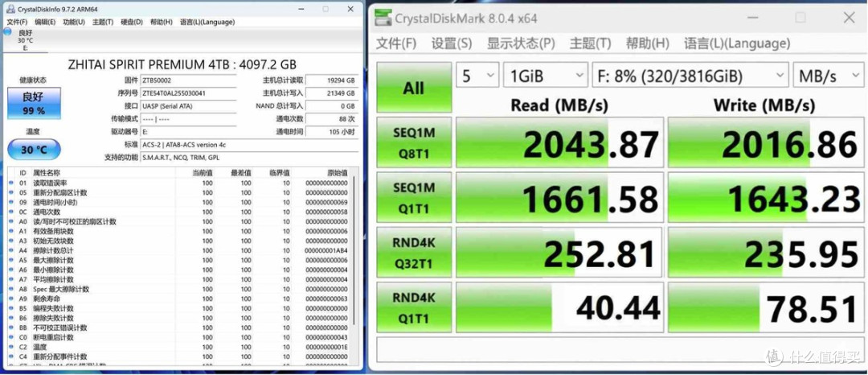Click the 原始值 column header
The width and height of the screenshot is (868, 375).
[x=337, y=173]
